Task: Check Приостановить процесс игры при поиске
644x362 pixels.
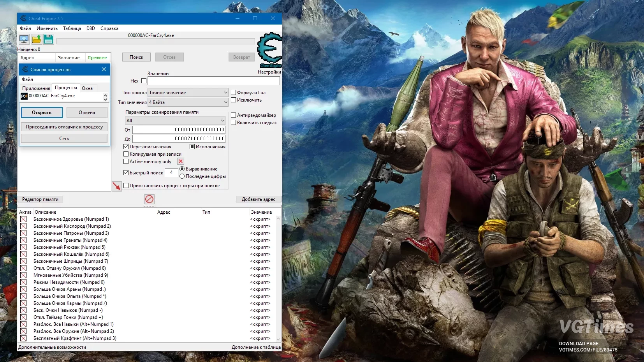Action: pyautogui.click(x=126, y=186)
